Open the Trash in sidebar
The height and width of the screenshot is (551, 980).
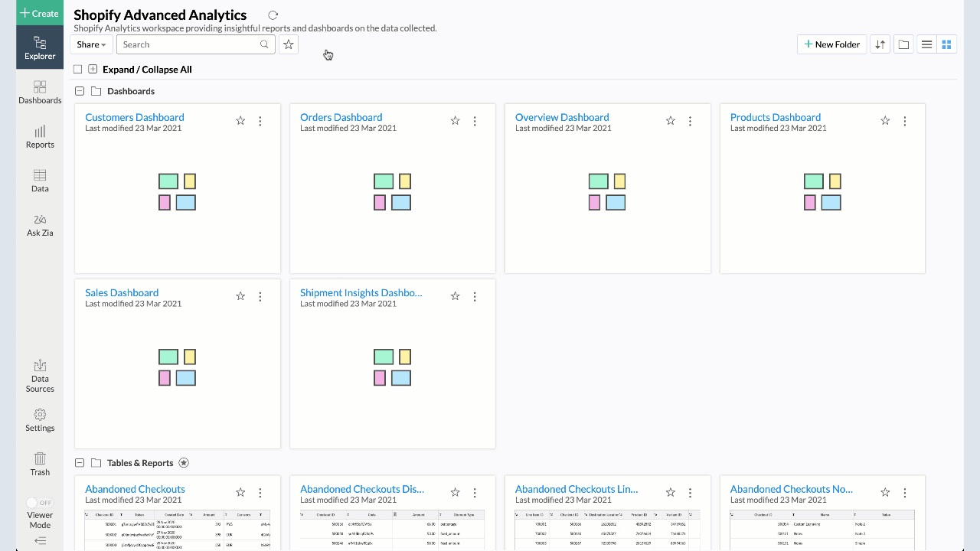(x=40, y=463)
